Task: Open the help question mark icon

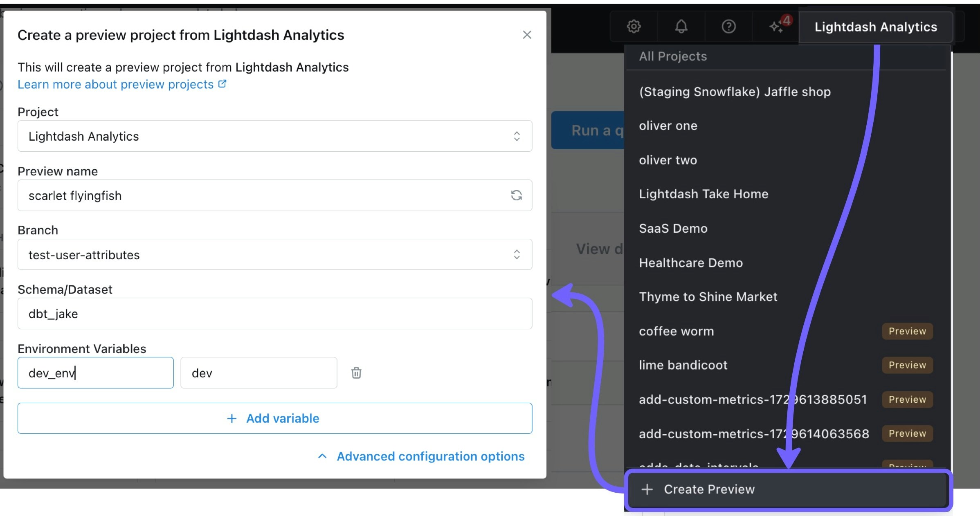Action: (728, 27)
